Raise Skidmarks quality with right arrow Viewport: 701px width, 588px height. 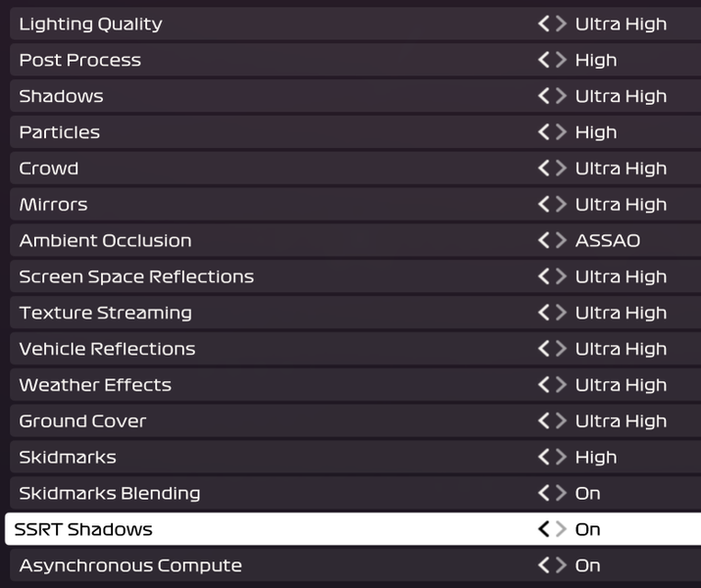click(561, 457)
